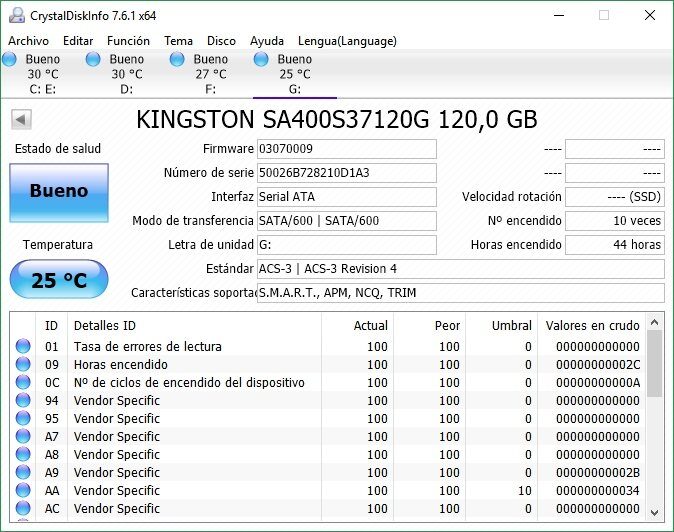This screenshot has width=674, height=532.
Task: Switch to disk tab C: E: at 30 °C
Action: [x=43, y=74]
